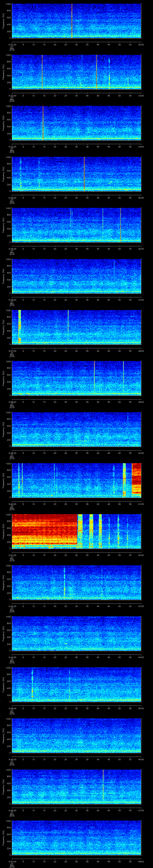Viewport: 153px width, 868px height.
Task: Click the Frequency (Hz) axis label of the 9:41 panel
Action: [x=3, y=531]
